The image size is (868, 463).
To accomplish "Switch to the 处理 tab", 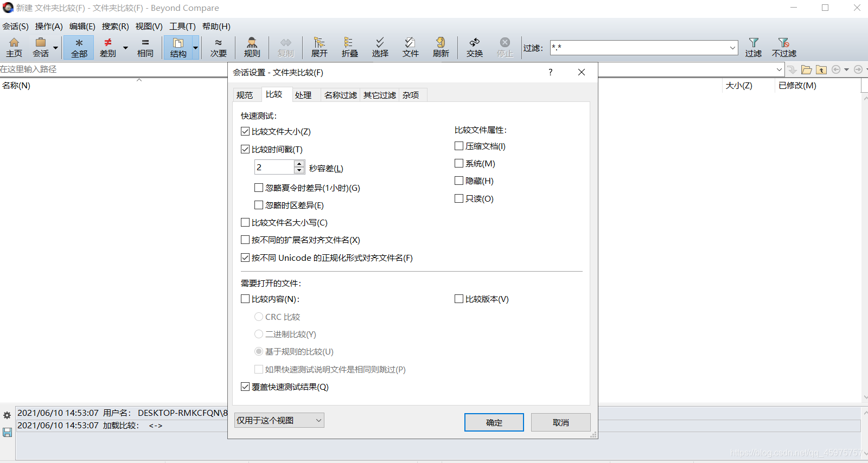I will click(303, 95).
